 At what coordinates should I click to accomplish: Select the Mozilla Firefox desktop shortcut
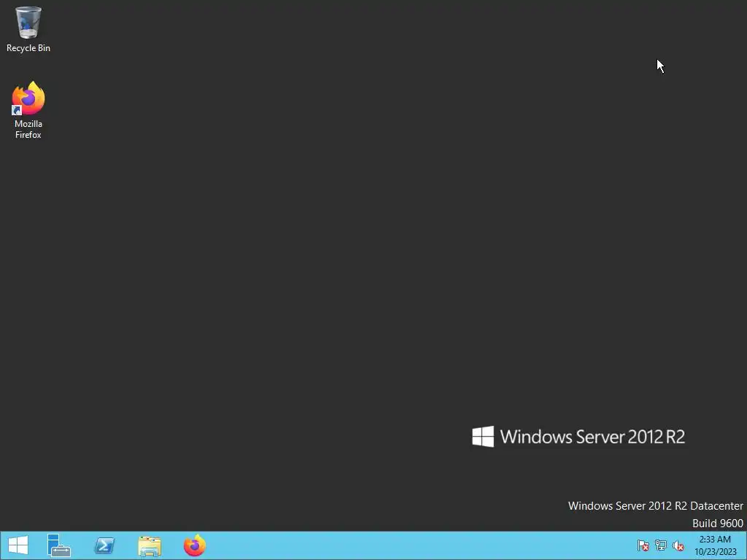point(28,110)
